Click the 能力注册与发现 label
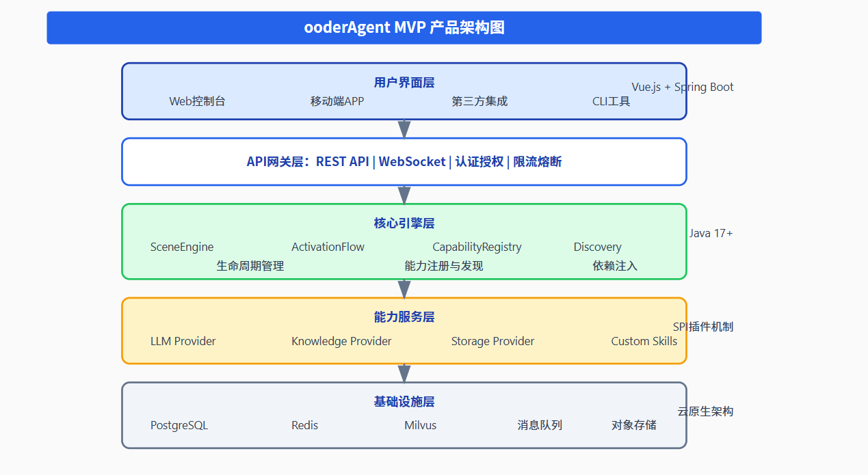Image resolution: width=868 pixels, height=475 pixels. click(444, 266)
